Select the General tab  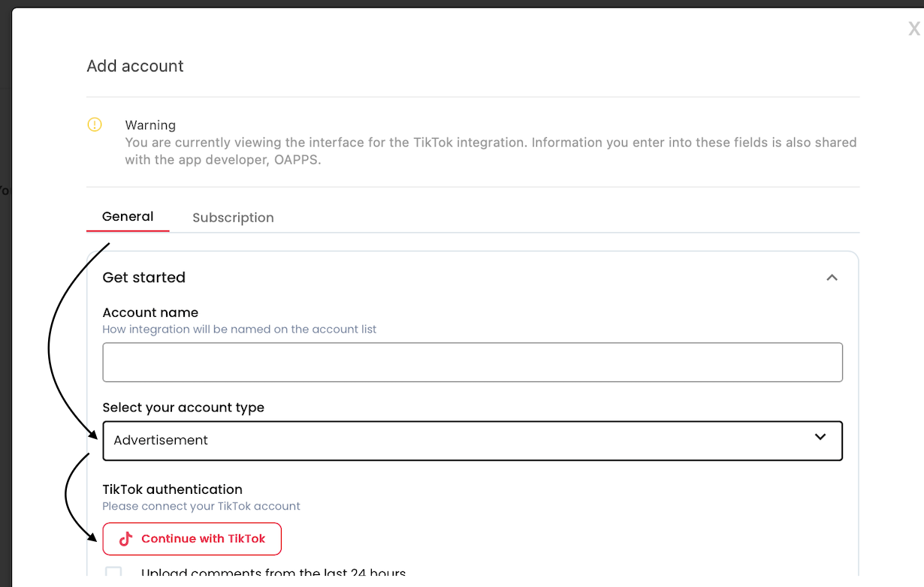click(128, 217)
